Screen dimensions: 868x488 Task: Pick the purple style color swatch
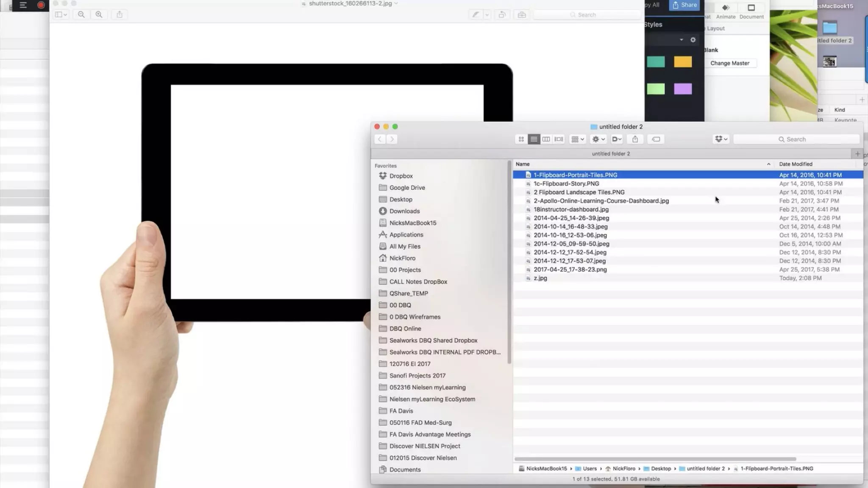point(682,89)
